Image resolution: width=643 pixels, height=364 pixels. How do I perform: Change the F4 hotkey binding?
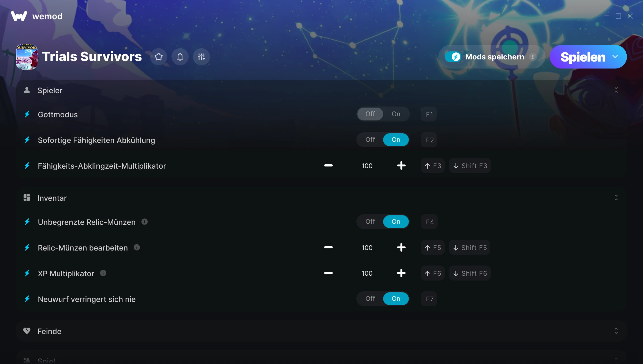pos(429,222)
